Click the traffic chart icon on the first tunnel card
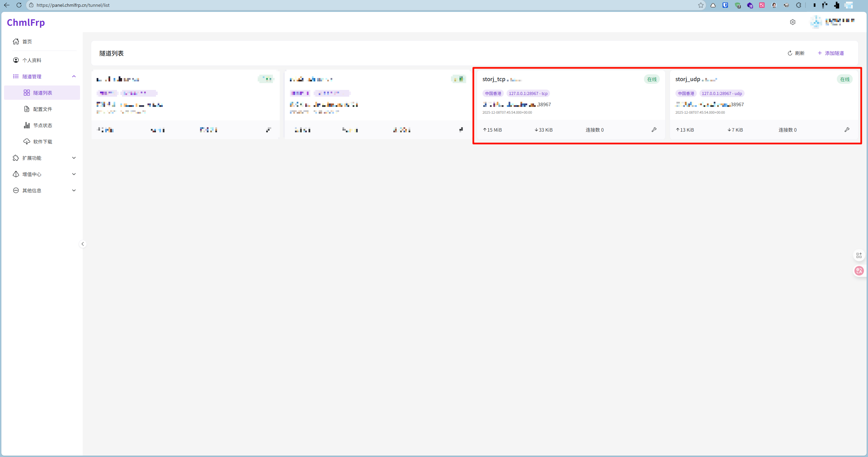The height and width of the screenshot is (457, 868). (268, 130)
